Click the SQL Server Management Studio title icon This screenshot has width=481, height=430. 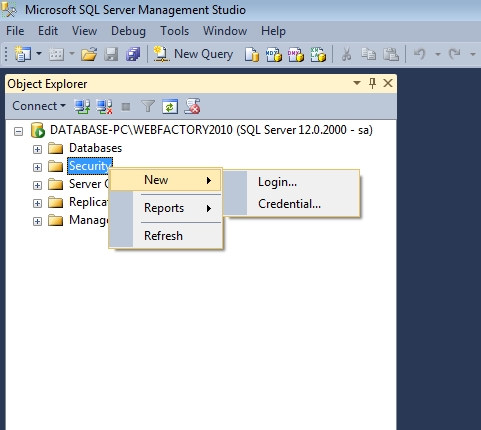click(x=9, y=9)
